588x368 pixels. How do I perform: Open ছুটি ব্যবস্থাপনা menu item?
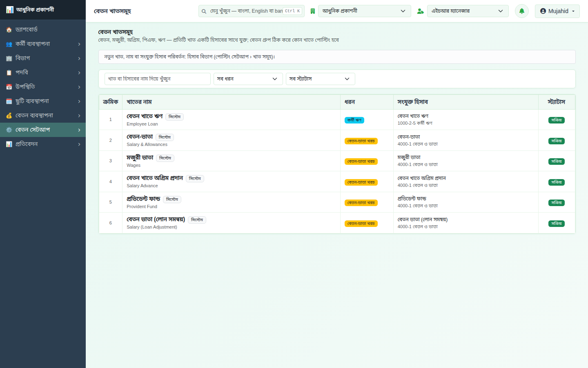[43, 101]
